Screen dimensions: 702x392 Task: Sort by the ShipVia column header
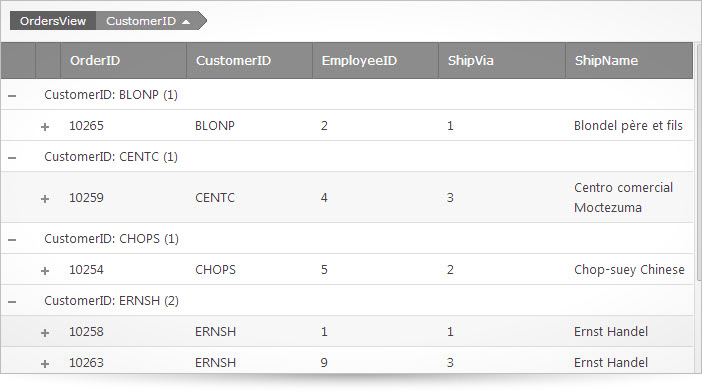tap(502, 60)
